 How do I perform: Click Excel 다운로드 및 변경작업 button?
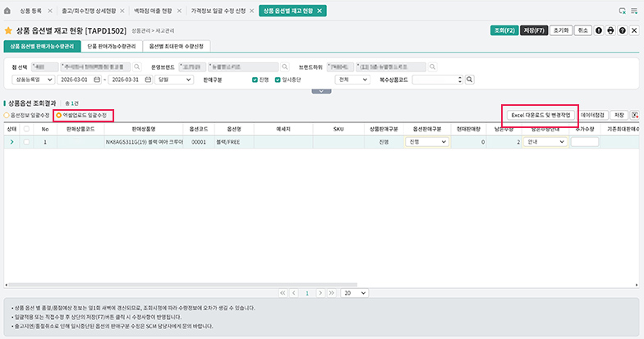(540, 115)
